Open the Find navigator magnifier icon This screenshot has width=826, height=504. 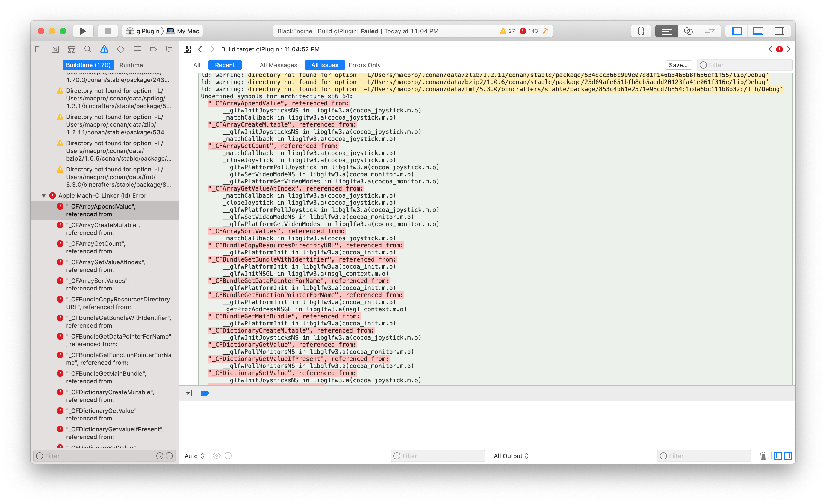pyautogui.click(x=88, y=49)
